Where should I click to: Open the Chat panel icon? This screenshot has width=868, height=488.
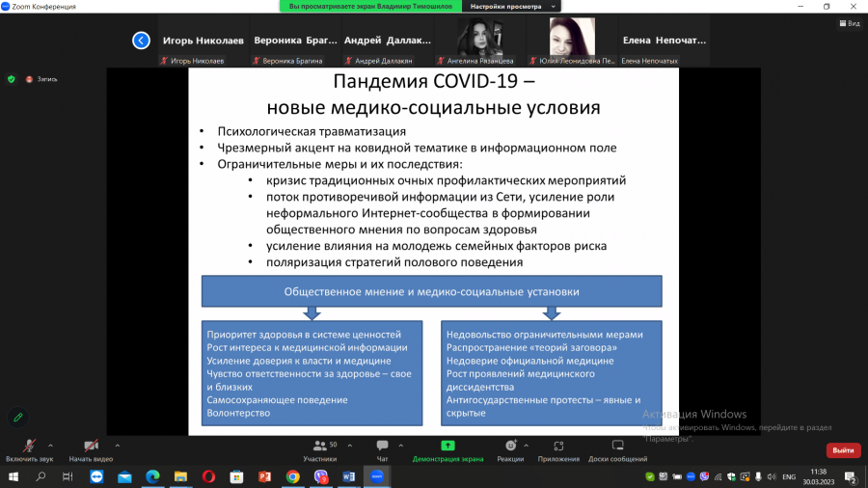point(382,446)
